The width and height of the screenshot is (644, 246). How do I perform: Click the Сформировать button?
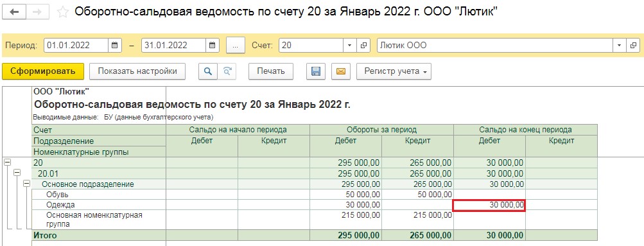point(43,71)
